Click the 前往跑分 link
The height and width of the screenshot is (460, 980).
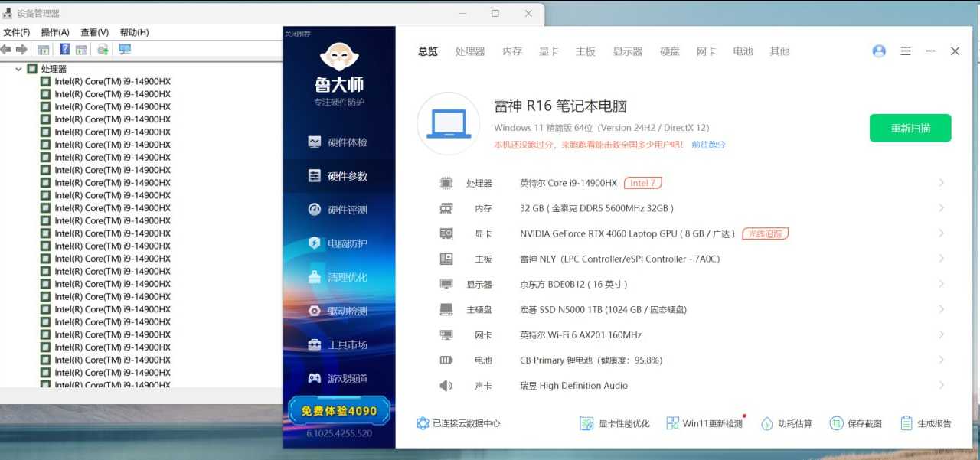click(708, 145)
